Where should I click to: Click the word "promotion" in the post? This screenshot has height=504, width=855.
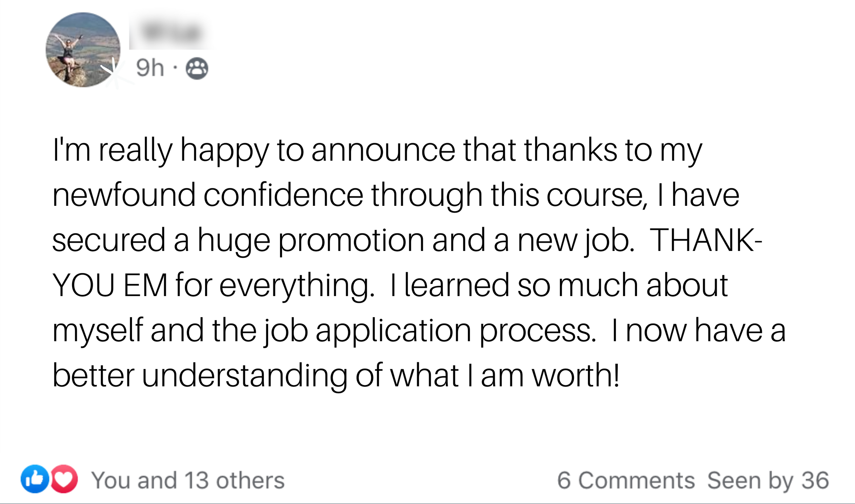pyautogui.click(x=351, y=241)
